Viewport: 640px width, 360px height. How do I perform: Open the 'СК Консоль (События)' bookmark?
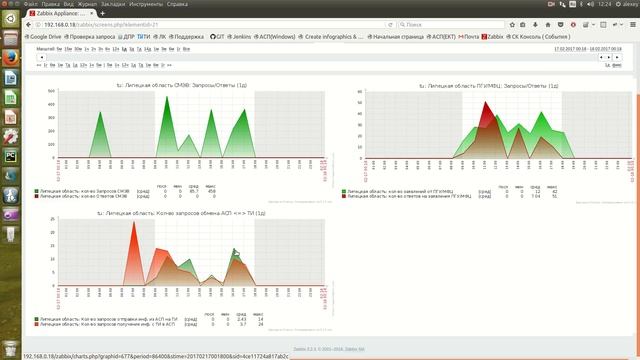point(538,37)
